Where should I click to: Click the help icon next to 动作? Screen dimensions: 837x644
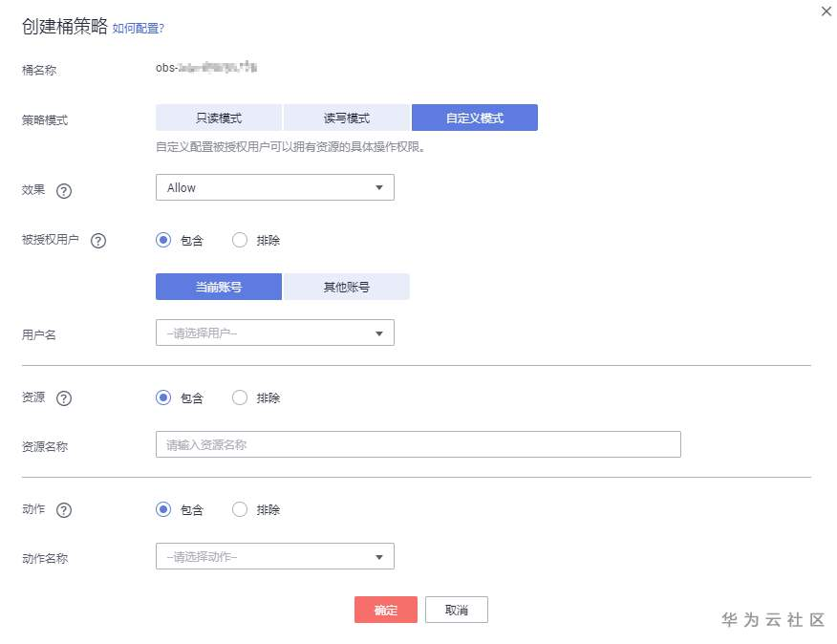click(64, 510)
